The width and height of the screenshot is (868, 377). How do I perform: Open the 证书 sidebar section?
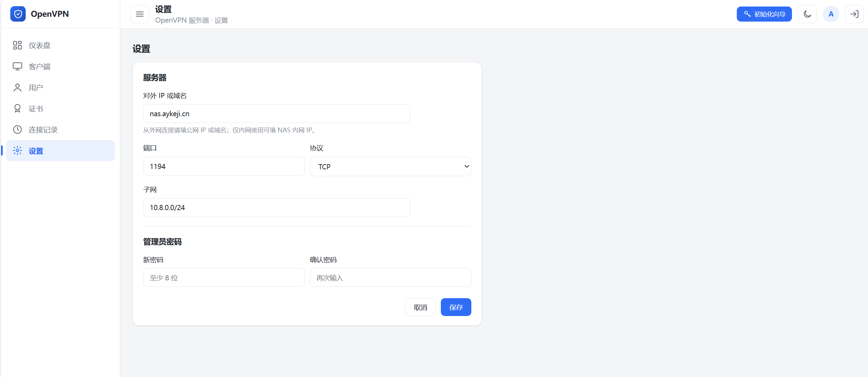(x=61, y=109)
